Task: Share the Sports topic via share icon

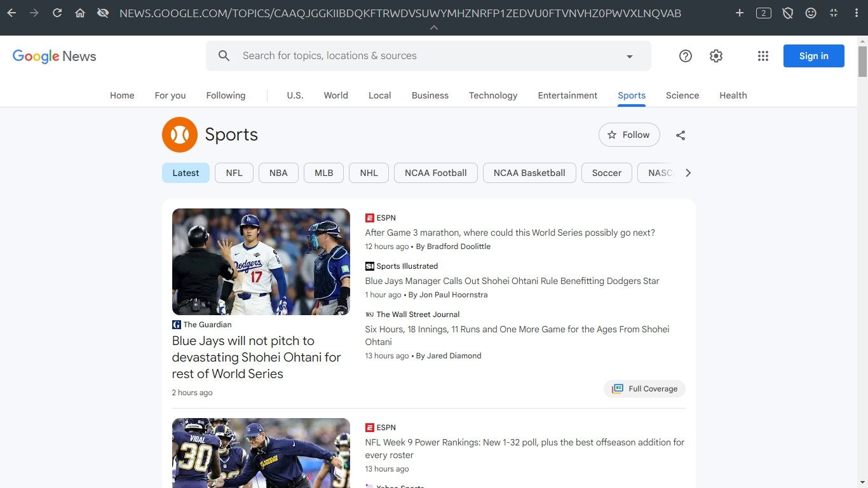Action: [681, 135]
